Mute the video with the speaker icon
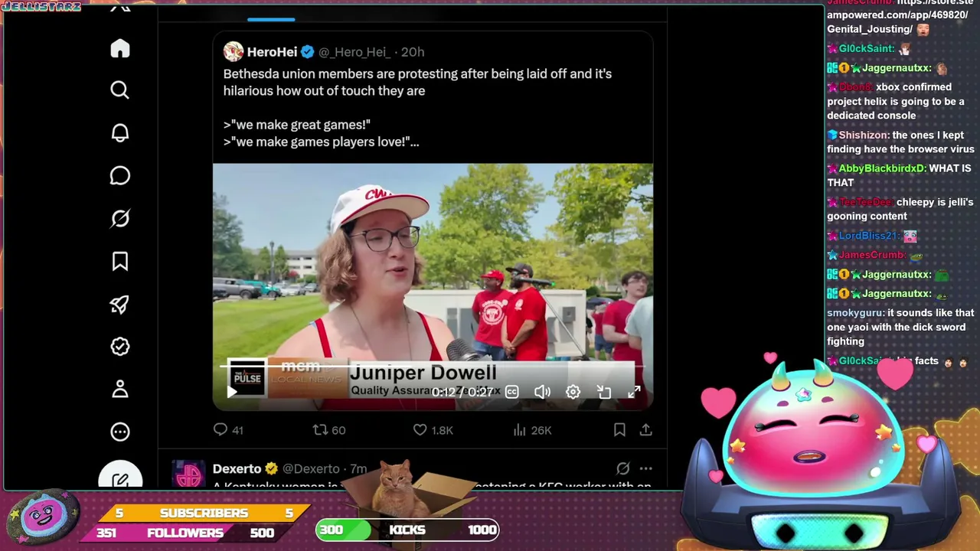 coord(542,392)
